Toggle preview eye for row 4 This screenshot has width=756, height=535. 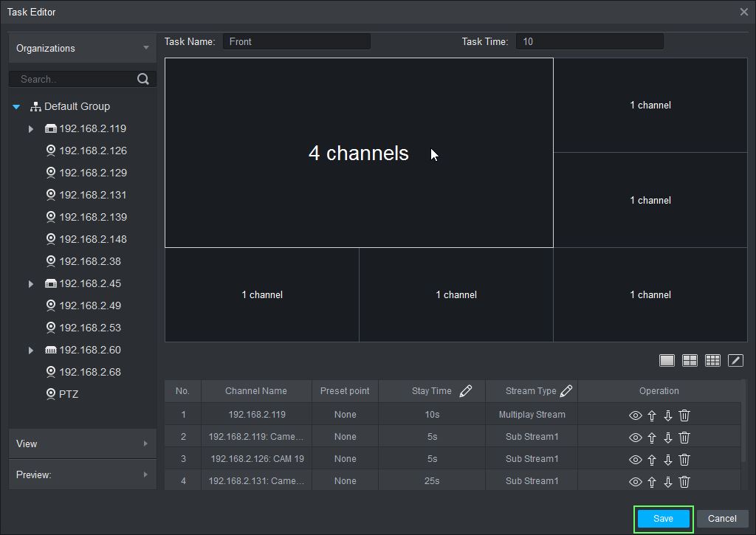pyautogui.click(x=635, y=482)
